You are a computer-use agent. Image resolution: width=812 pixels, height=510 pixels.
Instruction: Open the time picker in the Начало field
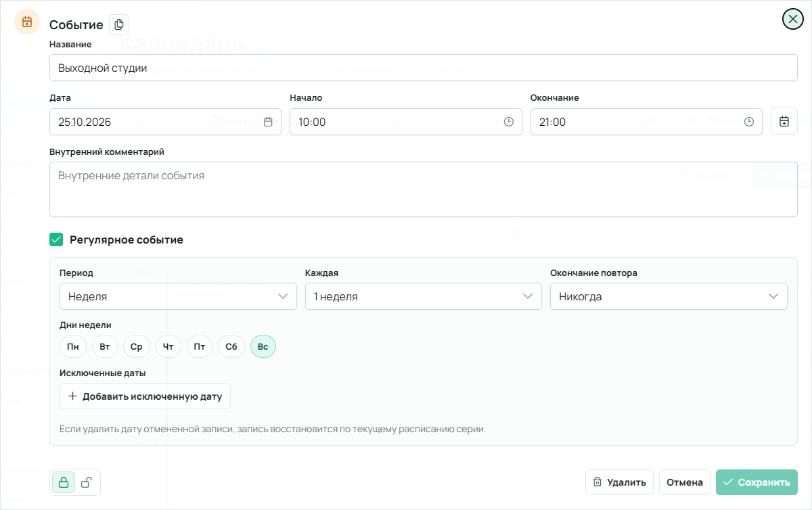(509, 122)
